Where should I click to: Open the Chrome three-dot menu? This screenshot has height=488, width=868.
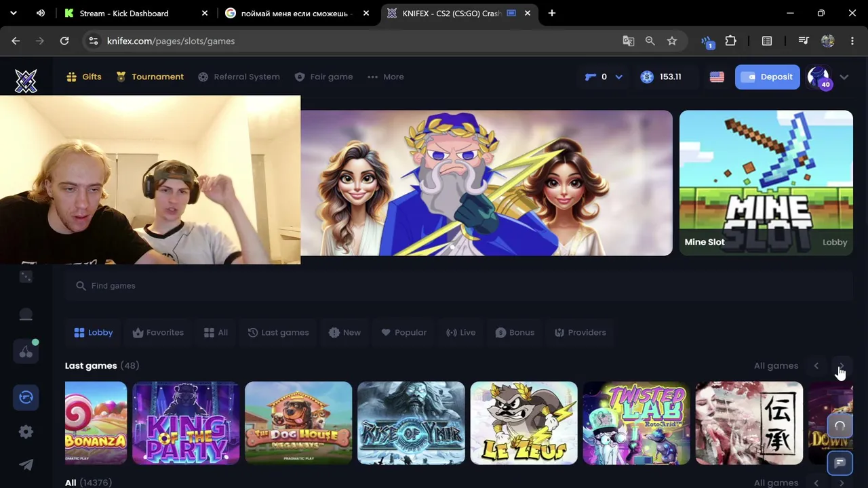pos(852,41)
